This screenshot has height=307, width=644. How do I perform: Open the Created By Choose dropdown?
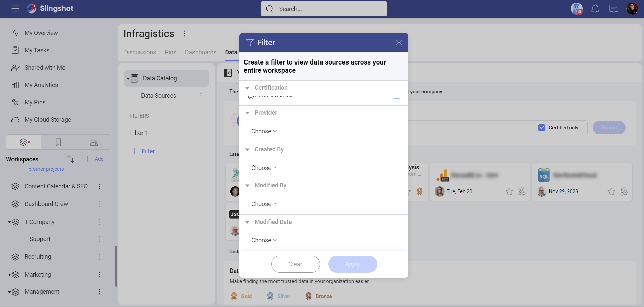[264, 168]
